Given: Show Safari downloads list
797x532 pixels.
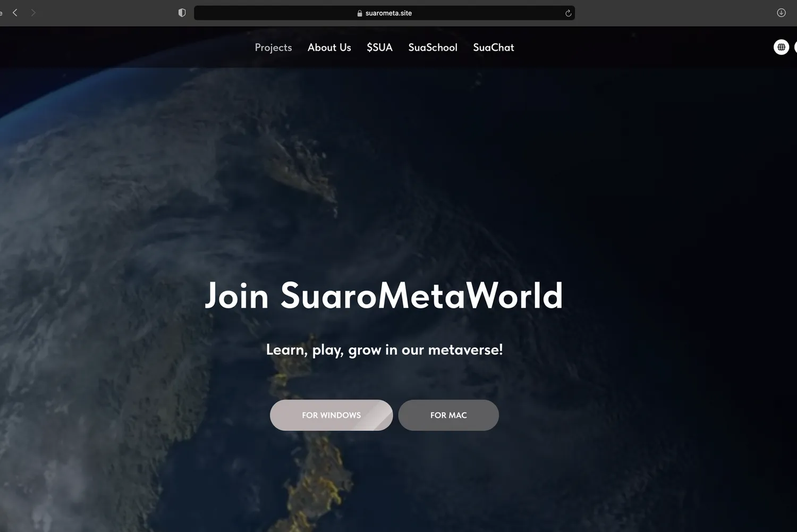Looking at the screenshot, I should click(x=781, y=13).
